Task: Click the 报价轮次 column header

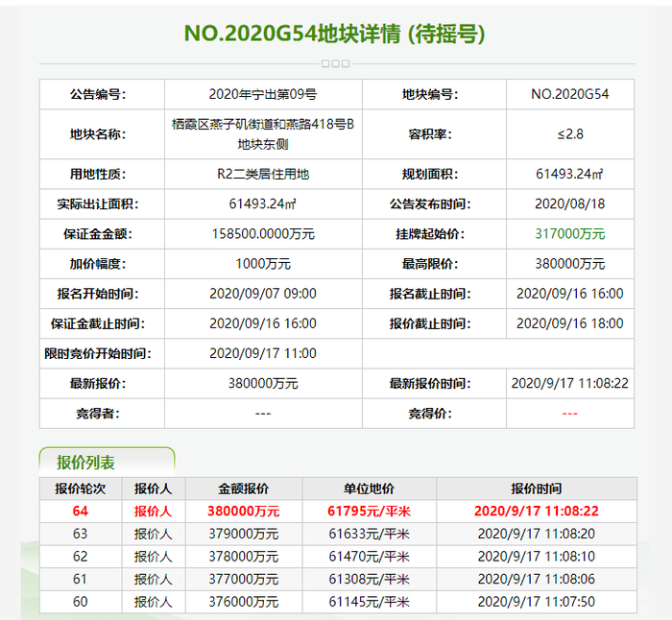Action: click(80, 489)
